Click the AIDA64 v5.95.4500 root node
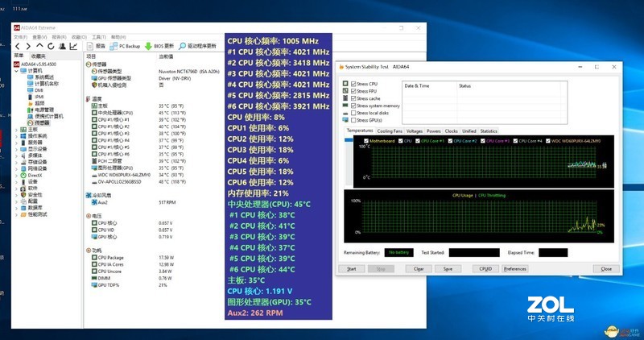Screen dimensions: 644x340 click(x=35, y=64)
